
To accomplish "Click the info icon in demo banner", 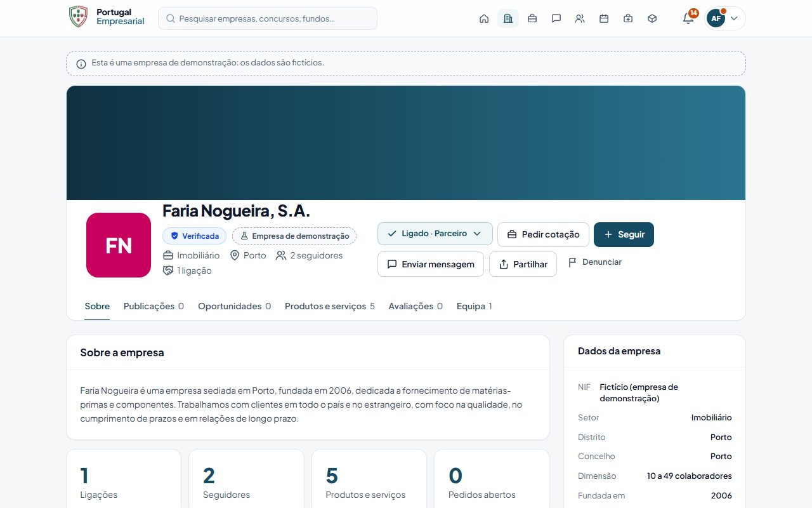I will (x=81, y=63).
